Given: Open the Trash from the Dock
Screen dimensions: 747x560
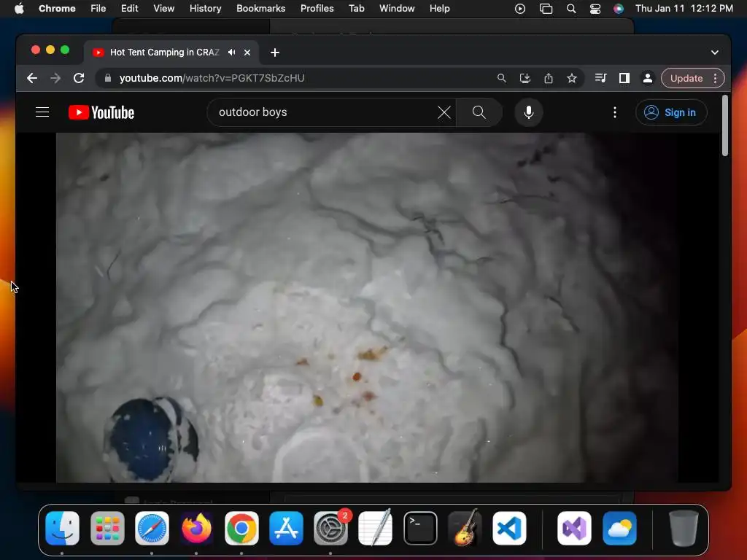Looking at the screenshot, I should (684, 528).
